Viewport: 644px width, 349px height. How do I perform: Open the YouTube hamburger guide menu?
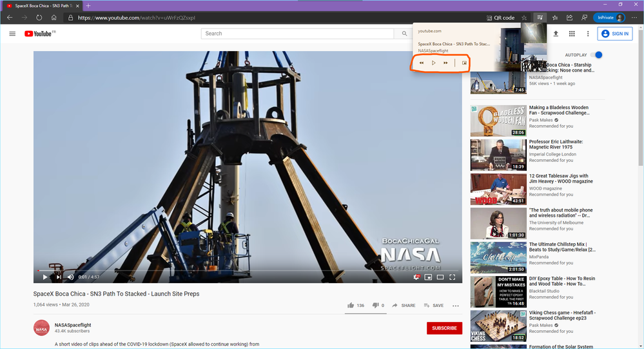[x=12, y=34]
